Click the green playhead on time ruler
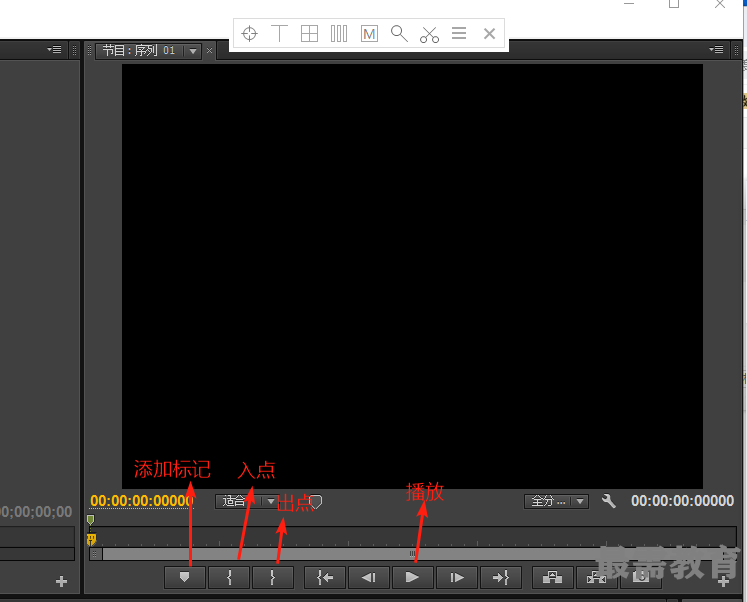Viewport: 747px width, 602px height. pyautogui.click(x=91, y=520)
